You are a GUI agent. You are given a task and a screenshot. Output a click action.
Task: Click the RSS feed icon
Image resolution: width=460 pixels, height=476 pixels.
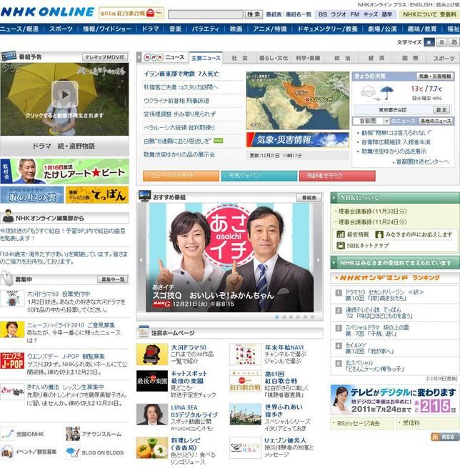[445, 437]
